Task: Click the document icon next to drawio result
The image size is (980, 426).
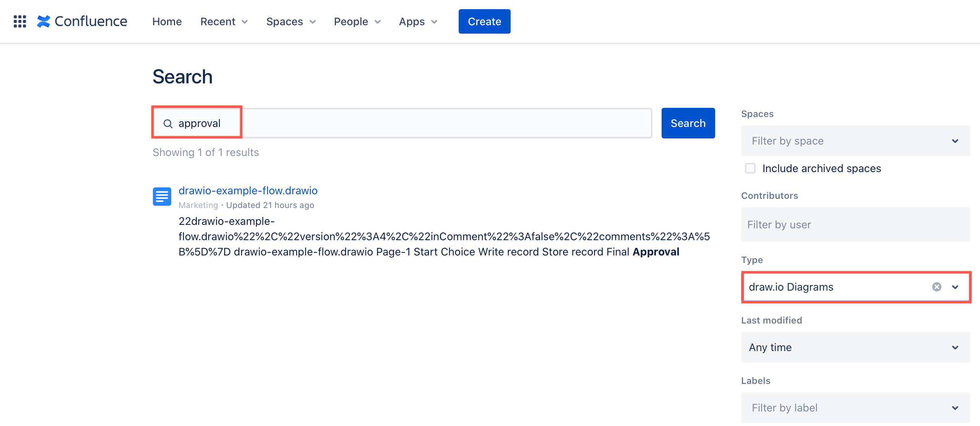Action: pyautogui.click(x=162, y=195)
